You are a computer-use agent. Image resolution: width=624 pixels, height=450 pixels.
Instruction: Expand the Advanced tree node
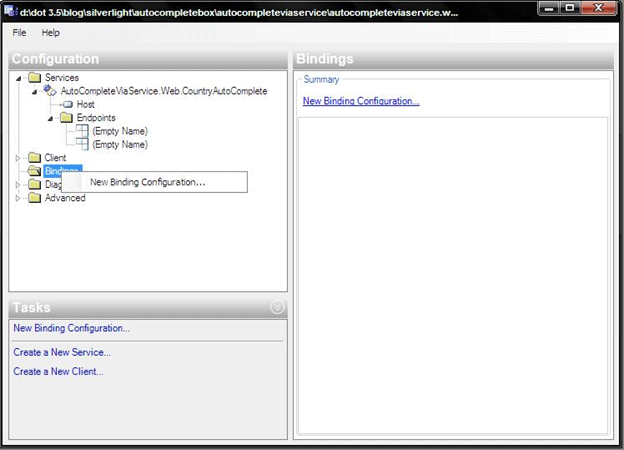click(x=18, y=198)
